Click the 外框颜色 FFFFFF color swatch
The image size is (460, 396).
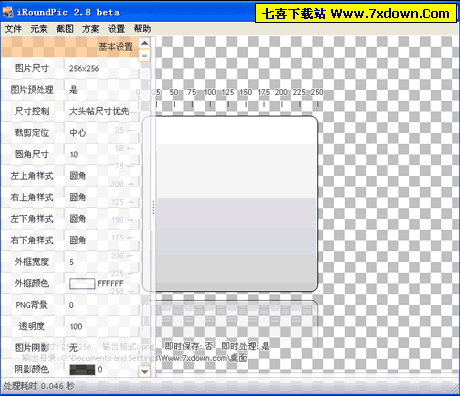[x=82, y=284]
